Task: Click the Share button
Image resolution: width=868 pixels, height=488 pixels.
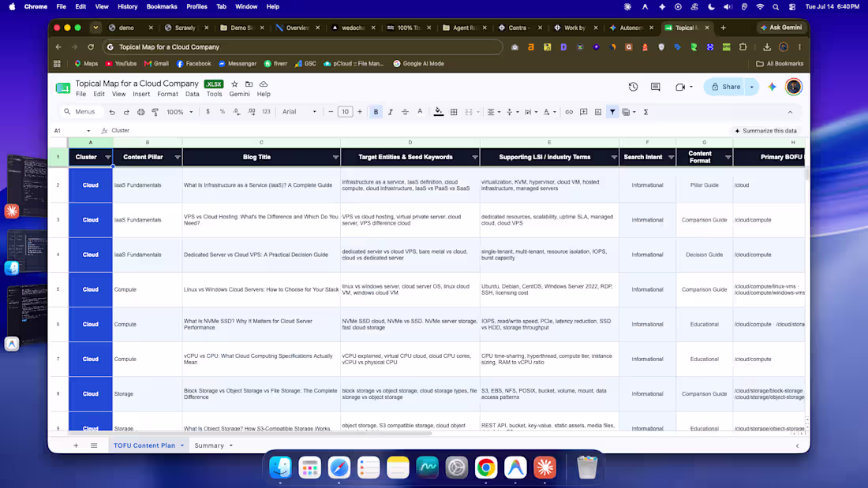Action: [x=726, y=87]
